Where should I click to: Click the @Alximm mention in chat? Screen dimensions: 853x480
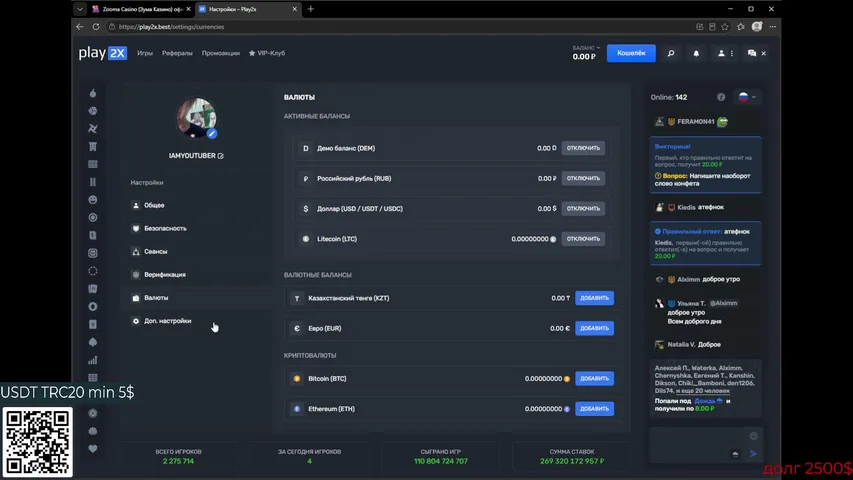click(724, 303)
